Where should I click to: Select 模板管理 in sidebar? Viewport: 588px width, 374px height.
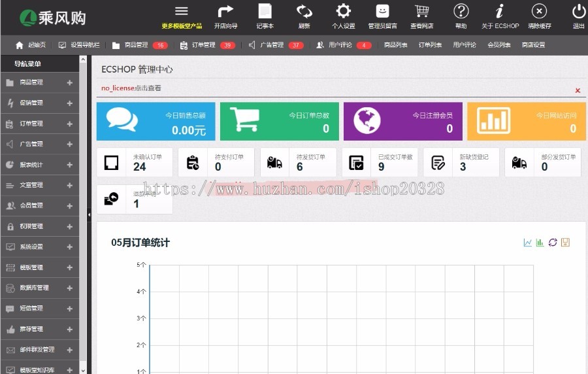(40, 267)
